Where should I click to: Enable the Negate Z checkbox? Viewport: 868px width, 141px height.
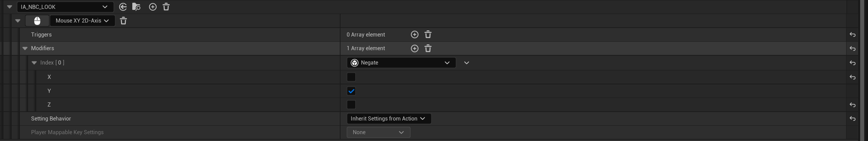[x=351, y=105]
